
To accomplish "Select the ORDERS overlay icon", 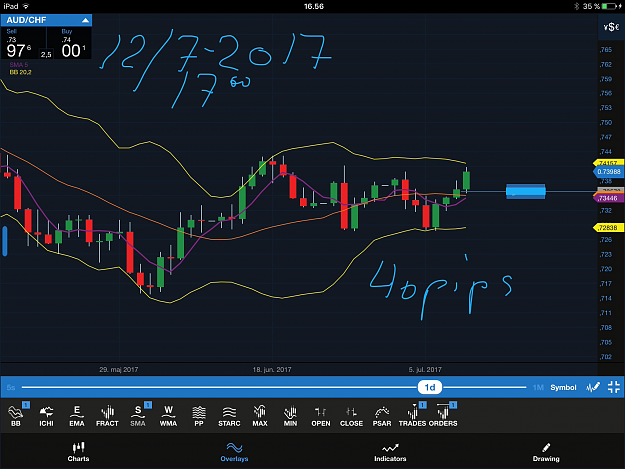I will 443,415.
